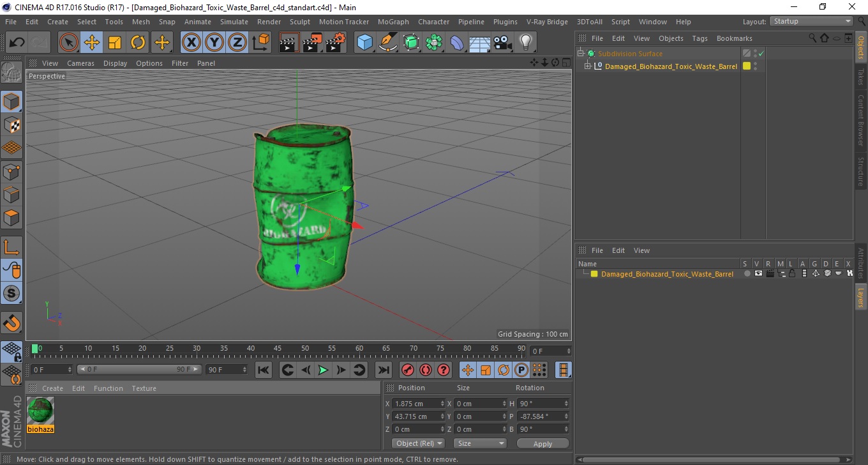868x465 pixels.
Task: Toggle Parameter keyframe recording
Action: pyautogui.click(x=521, y=370)
